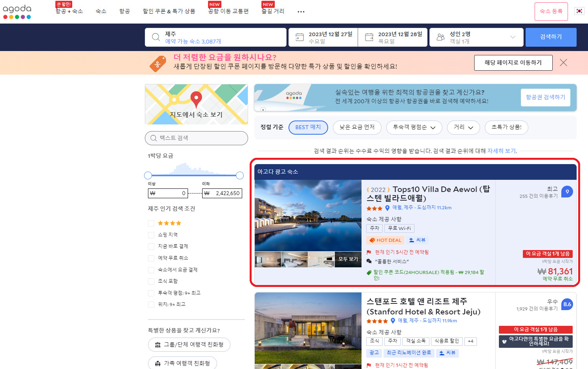588x369 pixels.
Task: Click 해당 페이지로 이동하기 button
Action: coord(513,63)
